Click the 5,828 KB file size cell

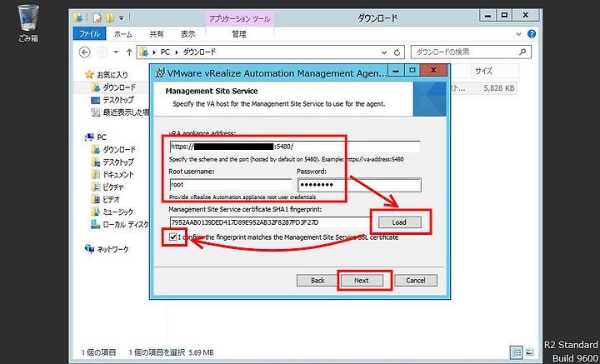pos(498,88)
